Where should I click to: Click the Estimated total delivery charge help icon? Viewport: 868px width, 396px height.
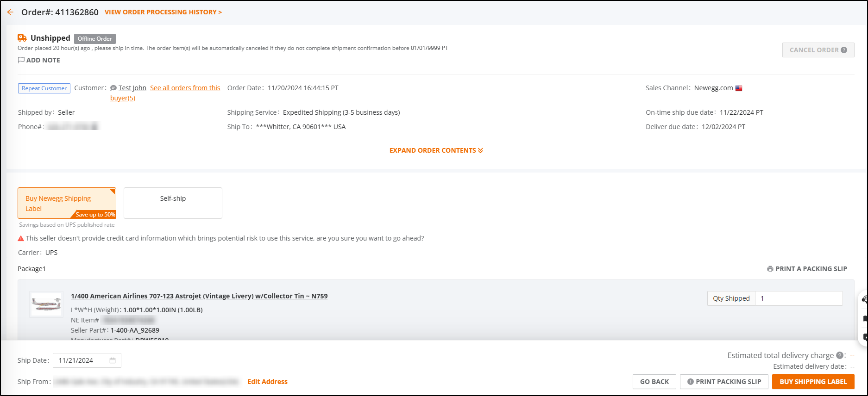pos(839,355)
